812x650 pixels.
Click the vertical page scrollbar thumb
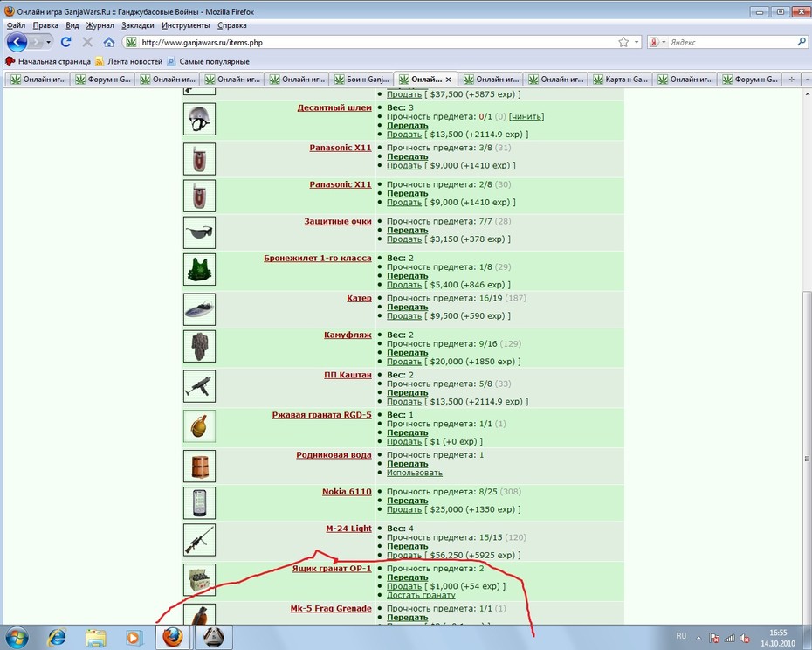pos(807,459)
